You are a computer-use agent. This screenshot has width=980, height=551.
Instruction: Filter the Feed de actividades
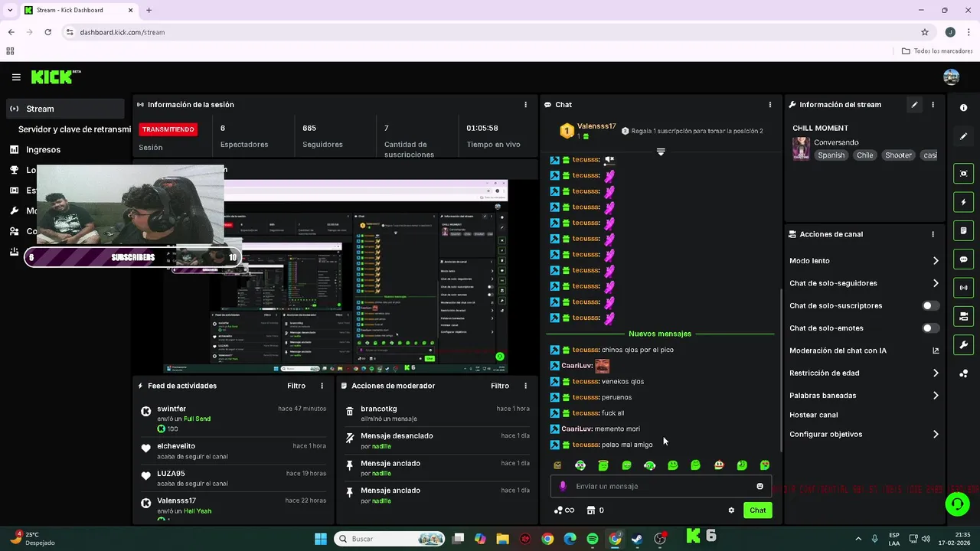point(296,386)
